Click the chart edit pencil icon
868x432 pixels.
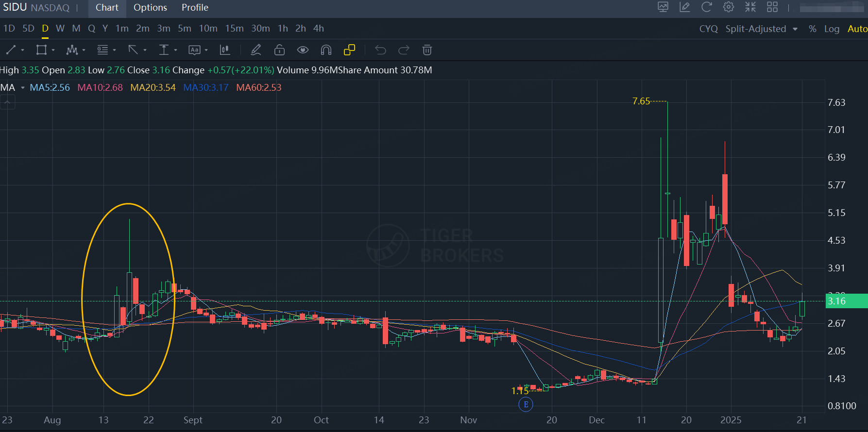[x=685, y=7]
